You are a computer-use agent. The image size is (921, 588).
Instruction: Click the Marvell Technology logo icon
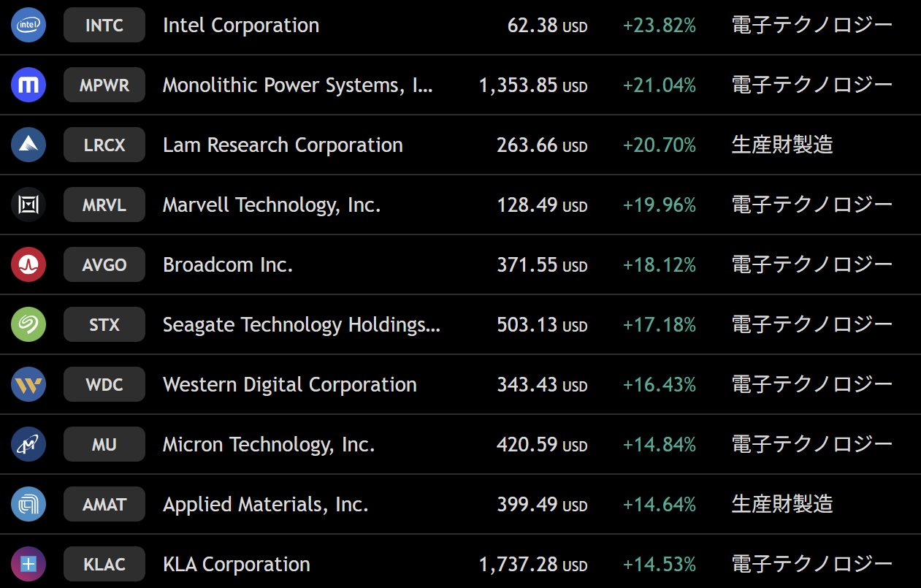[x=28, y=205]
